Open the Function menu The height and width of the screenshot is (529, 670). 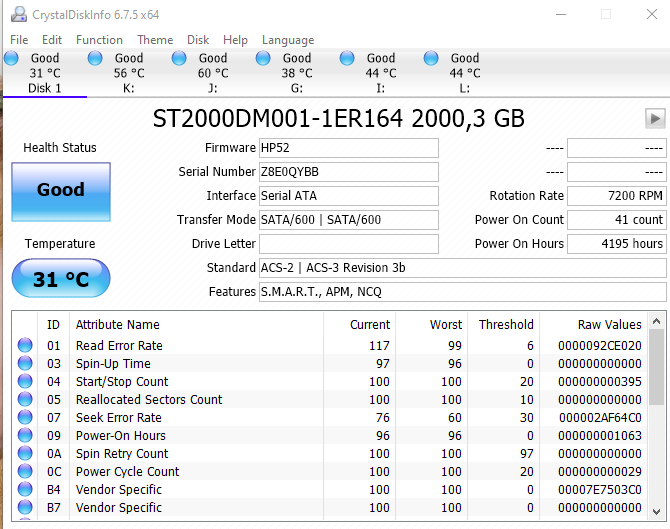coord(99,40)
